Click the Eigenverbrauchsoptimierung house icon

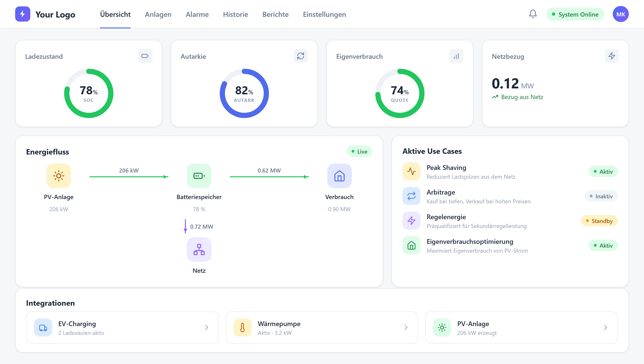click(x=411, y=246)
